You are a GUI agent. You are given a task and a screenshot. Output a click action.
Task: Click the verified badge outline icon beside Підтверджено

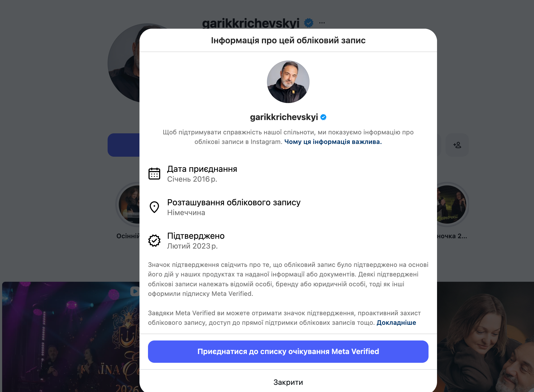point(154,241)
